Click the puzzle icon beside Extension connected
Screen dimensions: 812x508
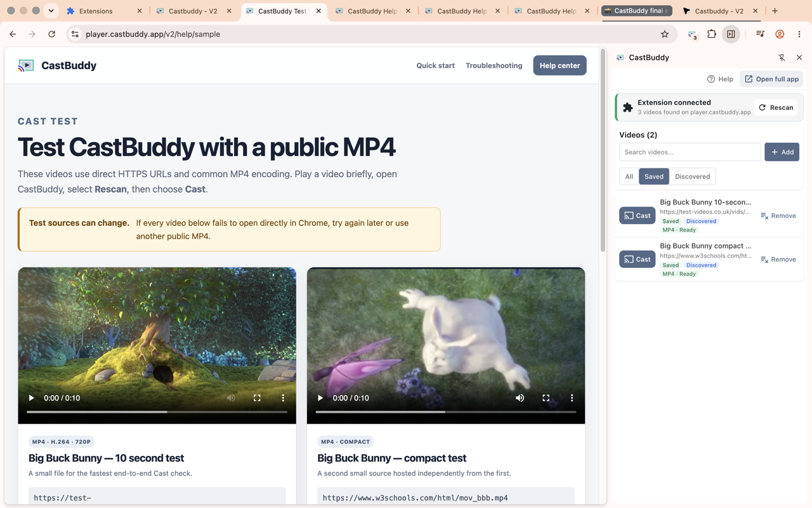628,107
